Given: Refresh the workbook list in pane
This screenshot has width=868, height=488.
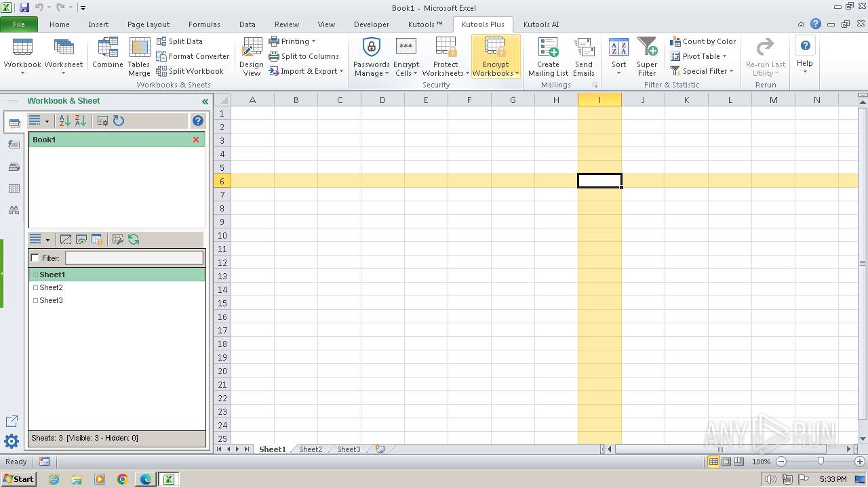Looking at the screenshot, I should click(119, 121).
